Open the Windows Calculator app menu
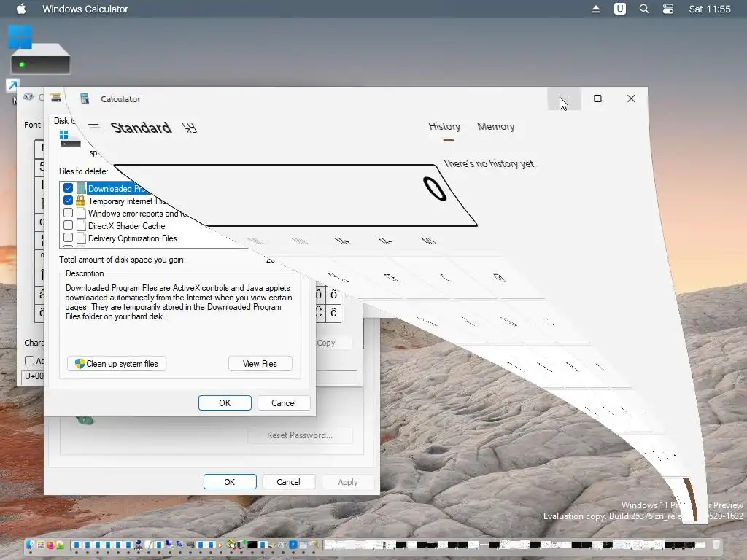The width and height of the screenshot is (747, 560). coord(85,9)
